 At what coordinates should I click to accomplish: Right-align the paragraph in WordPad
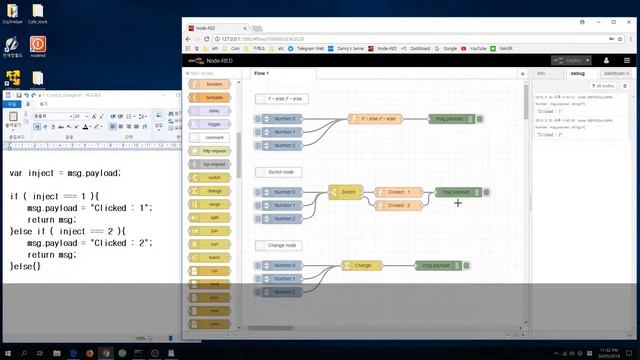[129, 127]
